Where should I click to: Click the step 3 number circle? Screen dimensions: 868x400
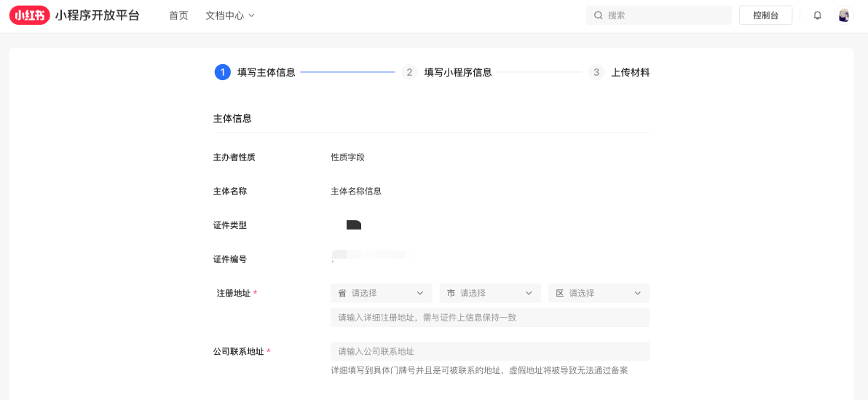click(x=596, y=72)
